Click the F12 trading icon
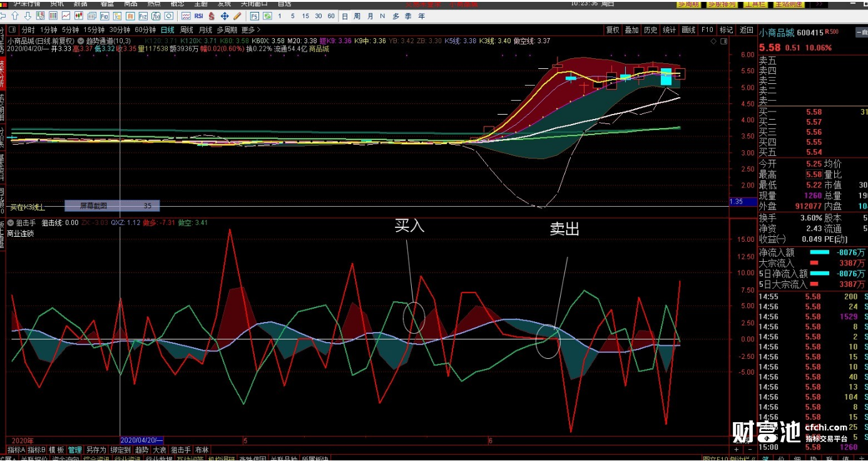Viewport: 868px width, 461px height. (x=143, y=16)
